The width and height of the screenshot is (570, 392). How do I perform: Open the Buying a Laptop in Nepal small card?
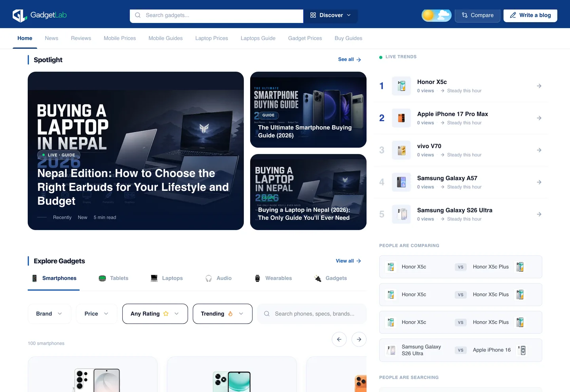click(308, 192)
